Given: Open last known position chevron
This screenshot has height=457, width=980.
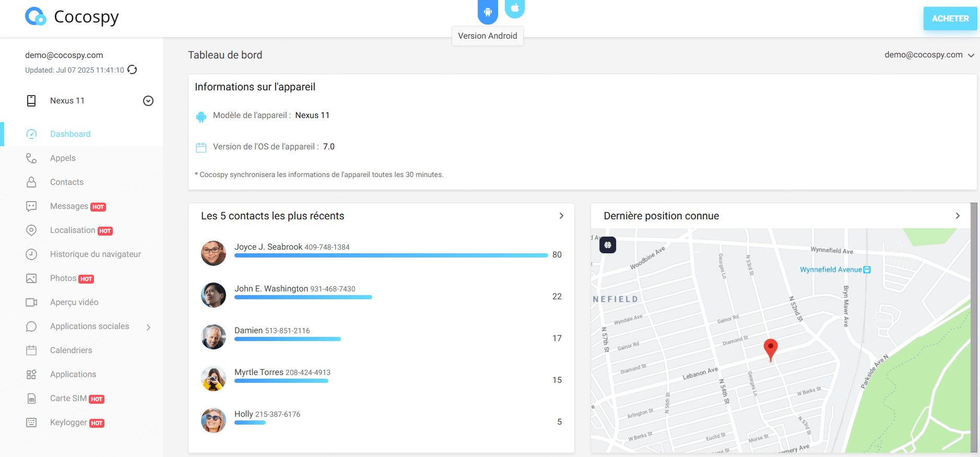Looking at the screenshot, I should pos(958,216).
